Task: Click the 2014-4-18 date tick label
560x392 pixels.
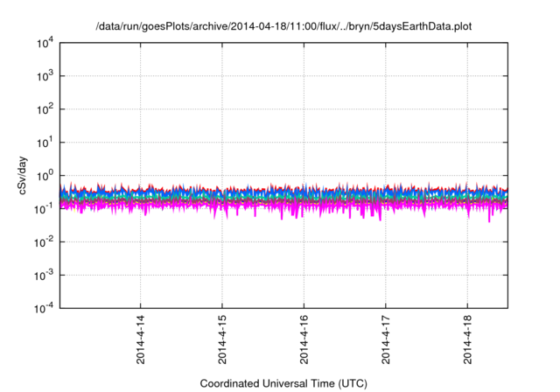Action: (x=467, y=339)
